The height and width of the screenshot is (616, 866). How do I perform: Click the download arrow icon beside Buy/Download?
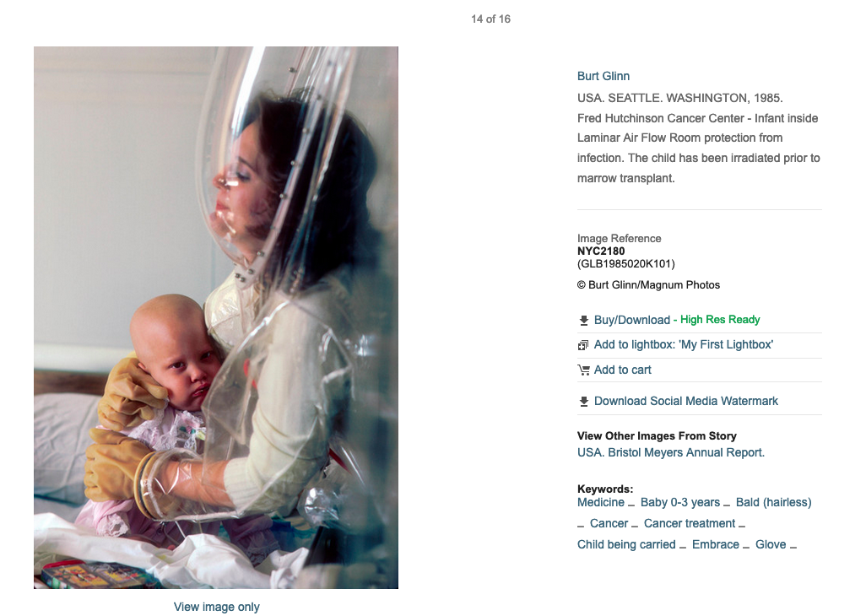pyautogui.click(x=583, y=320)
